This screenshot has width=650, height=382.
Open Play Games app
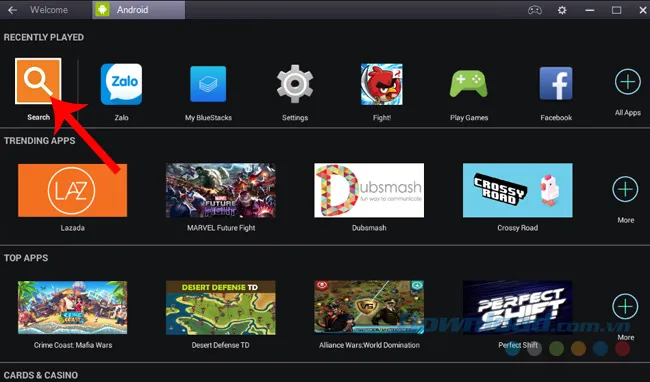[x=469, y=84]
